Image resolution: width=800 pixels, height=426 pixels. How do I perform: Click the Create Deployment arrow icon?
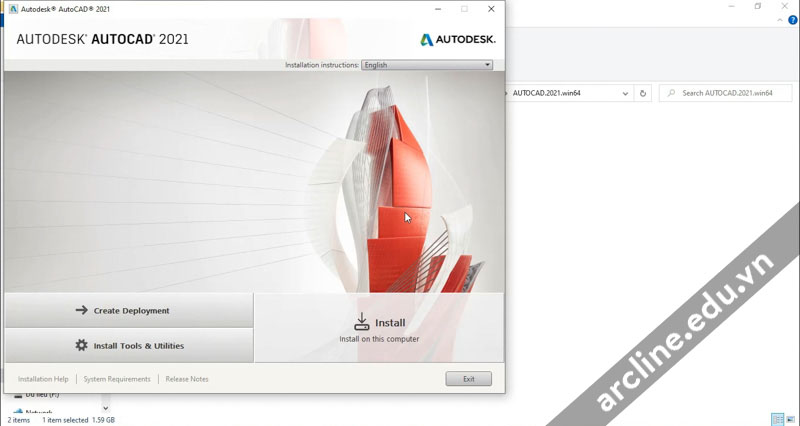point(81,310)
